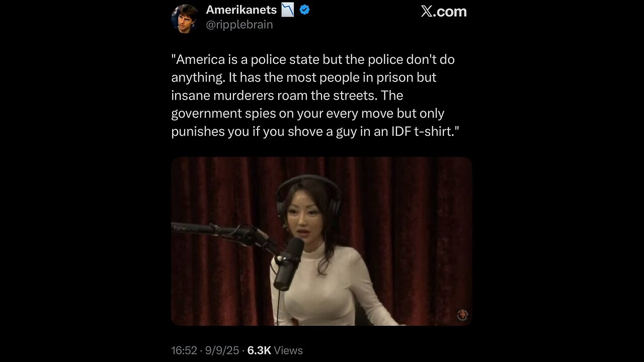Image resolution: width=644 pixels, height=362 pixels.
Task: Open the Amerikanets display name link
Action: point(242,10)
